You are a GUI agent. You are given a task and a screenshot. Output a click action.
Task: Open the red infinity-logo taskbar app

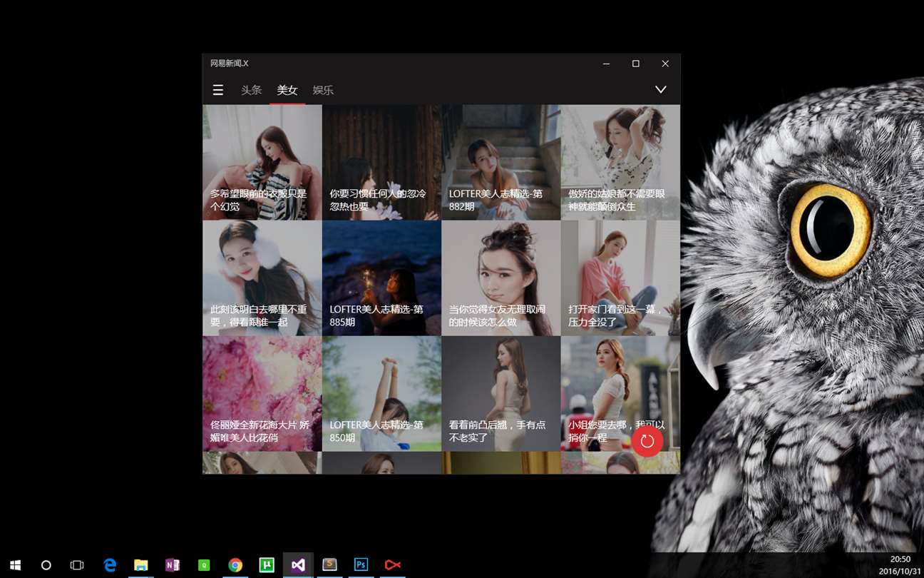(x=392, y=565)
